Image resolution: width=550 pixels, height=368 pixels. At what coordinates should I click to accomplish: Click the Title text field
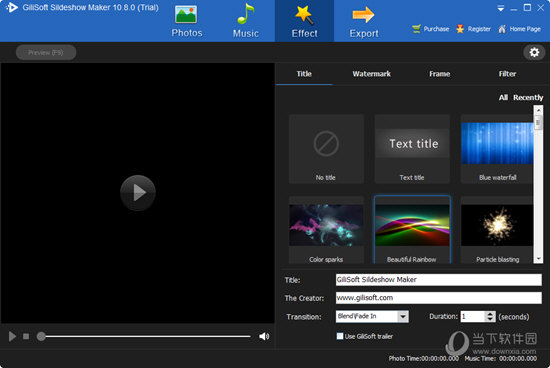pos(438,280)
